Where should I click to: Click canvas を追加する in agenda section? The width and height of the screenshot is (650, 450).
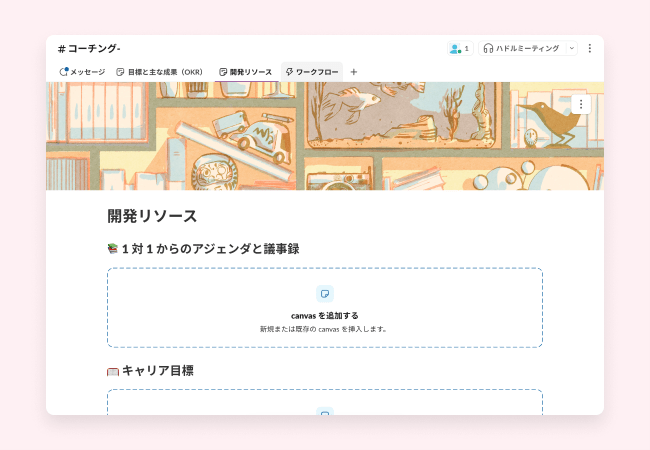click(325, 315)
